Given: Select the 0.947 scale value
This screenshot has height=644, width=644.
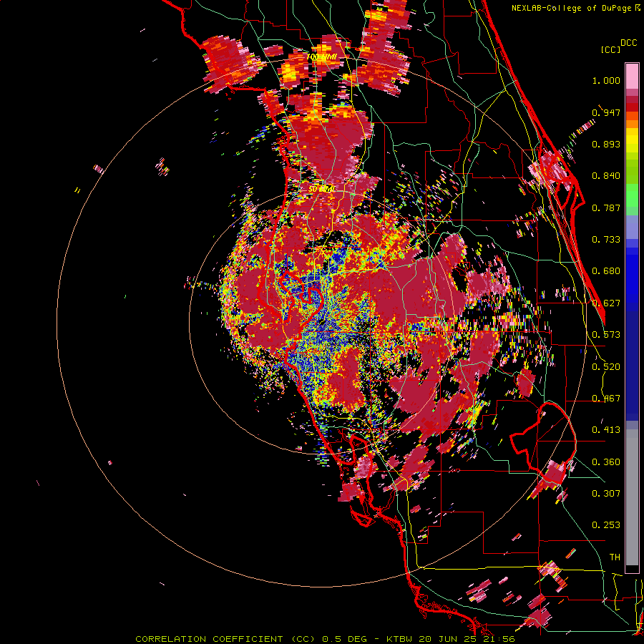Looking at the screenshot, I should point(606,112).
